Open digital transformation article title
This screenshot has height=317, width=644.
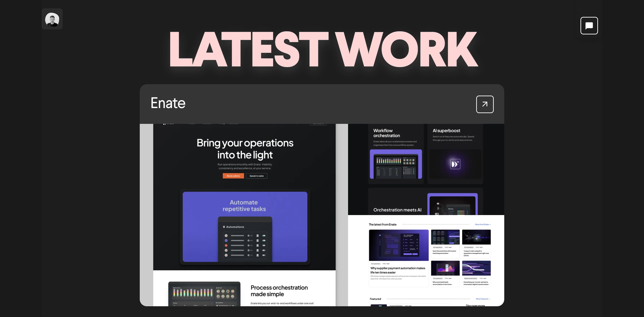(476, 283)
